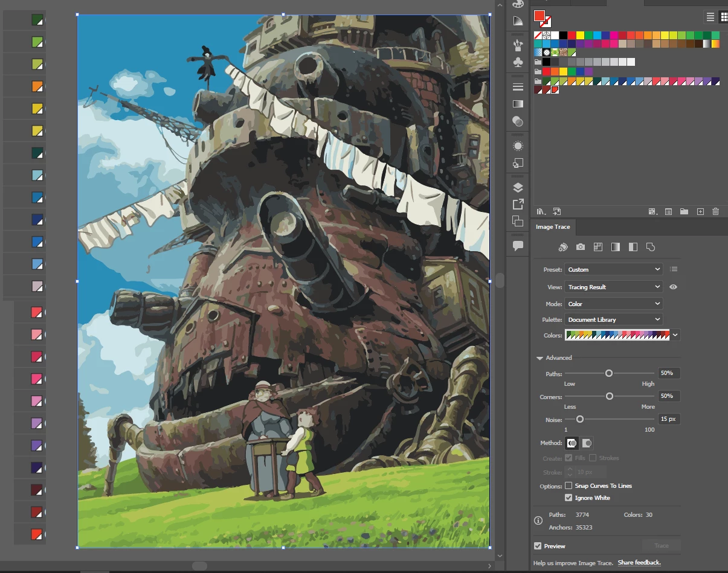Viewport: 728px width, 573px height.
Task: Apply the Low Color preset icon
Action: click(x=598, y=247)
